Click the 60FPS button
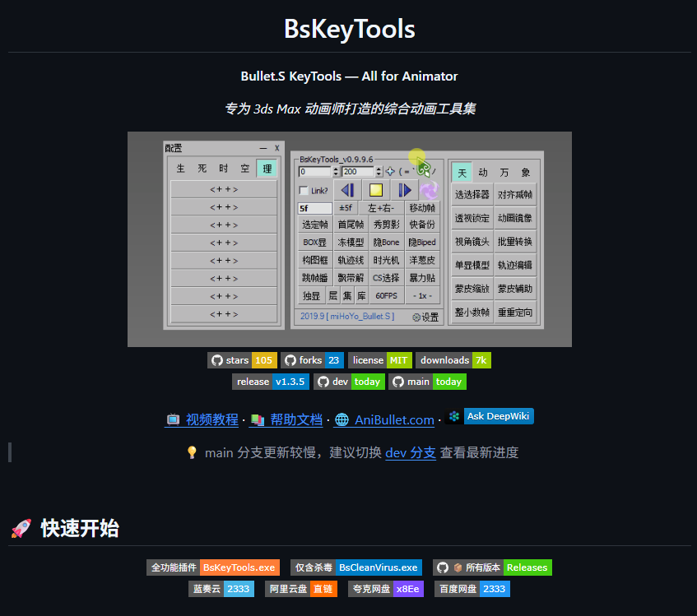The height and width of the screenshot is (616, 697). click(386, 294)
